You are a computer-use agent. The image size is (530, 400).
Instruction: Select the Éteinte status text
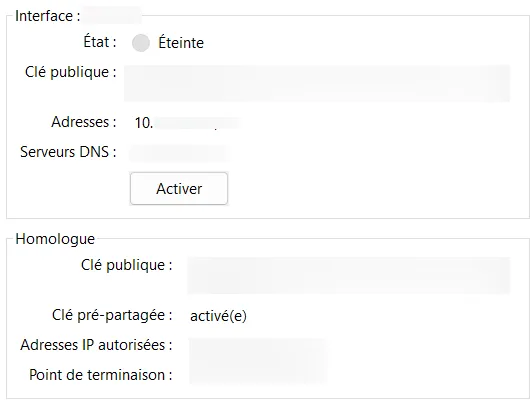181,43
